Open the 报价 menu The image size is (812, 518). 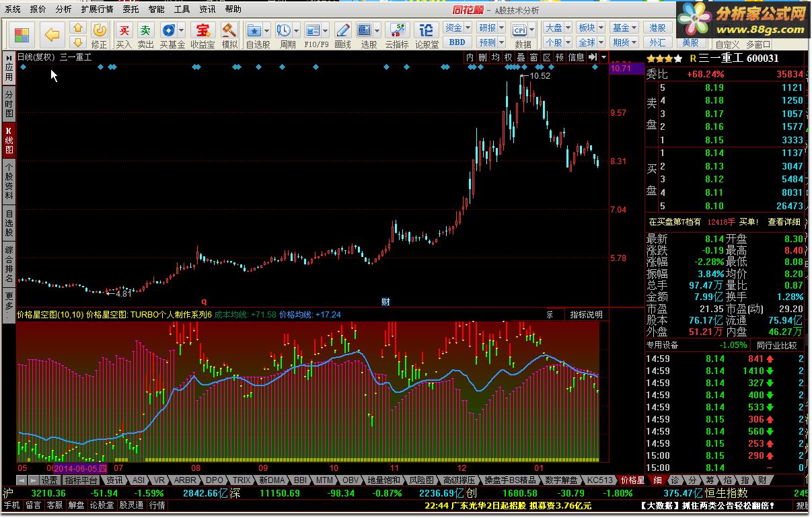point(38,9)
